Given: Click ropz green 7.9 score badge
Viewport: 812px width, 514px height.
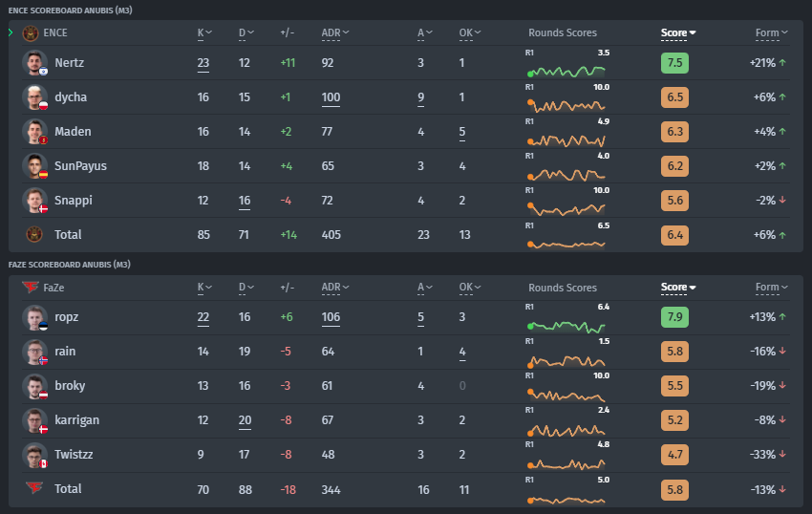Looking at the screenshot, I should click(674, 317).
